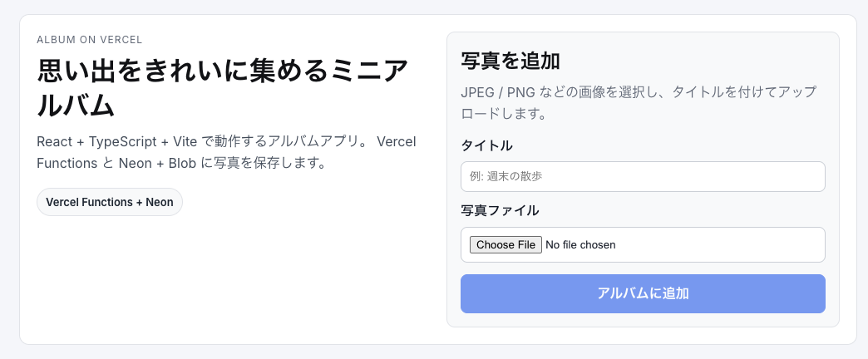Viewport: 868px width, 359px height.
Task: Select the ALBUM ON VERCEL label
Action: (89, 40)
